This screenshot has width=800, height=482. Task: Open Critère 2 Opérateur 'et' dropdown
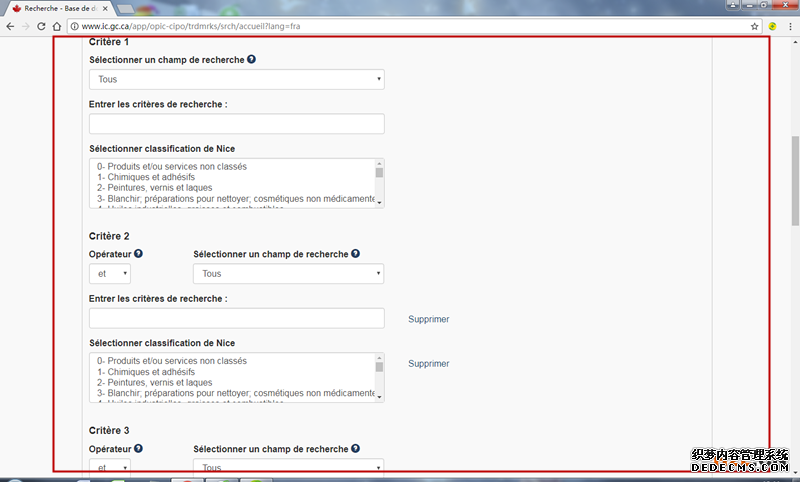[109, 273]
